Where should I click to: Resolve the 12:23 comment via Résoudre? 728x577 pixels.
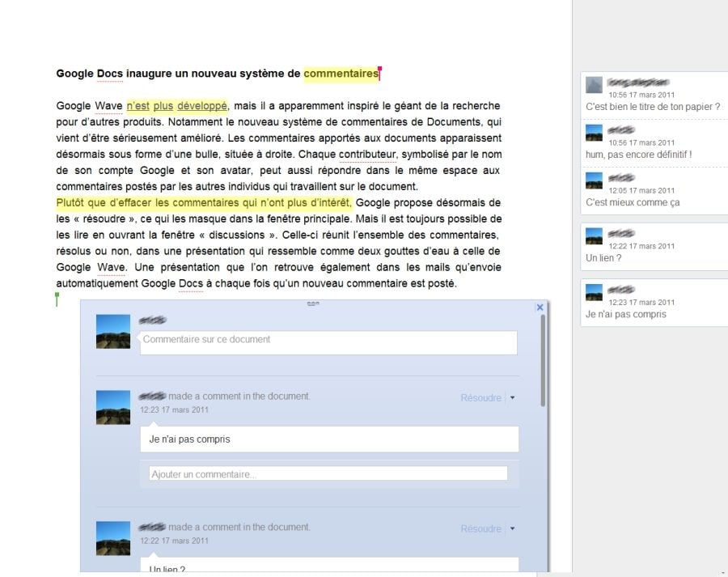click(x=481, y=397)
